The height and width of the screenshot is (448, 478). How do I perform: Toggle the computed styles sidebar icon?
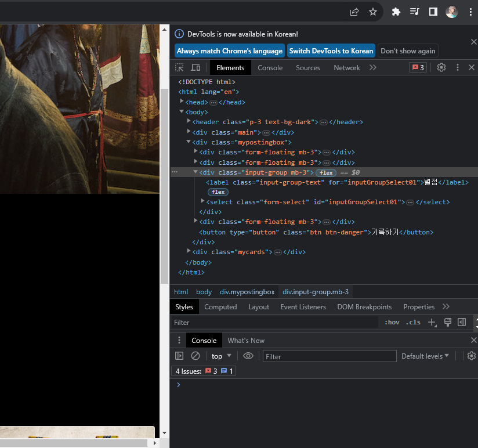pos(462,322)
